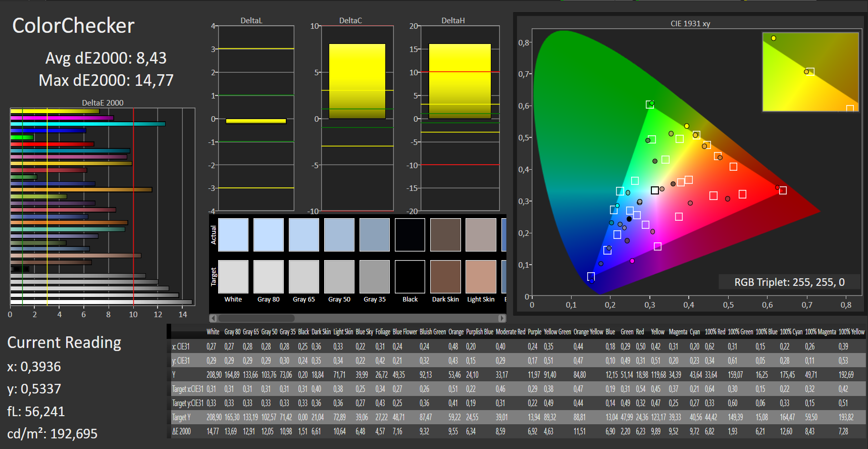Image resolution: width=868 pixels, height=449 pixels.
Task: Click the White column header in data table
Action: coord(213,332)
